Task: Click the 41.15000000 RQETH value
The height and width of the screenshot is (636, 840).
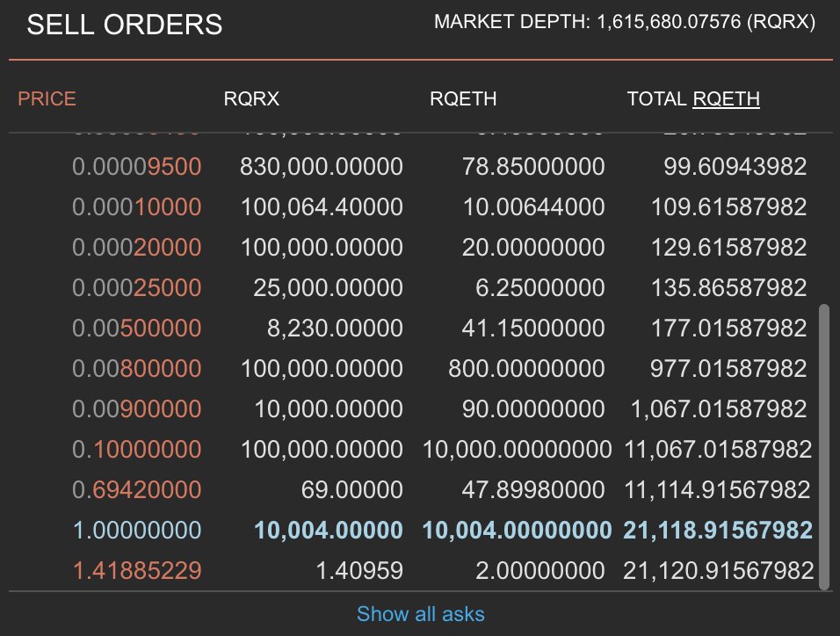Action: (533, 328)
